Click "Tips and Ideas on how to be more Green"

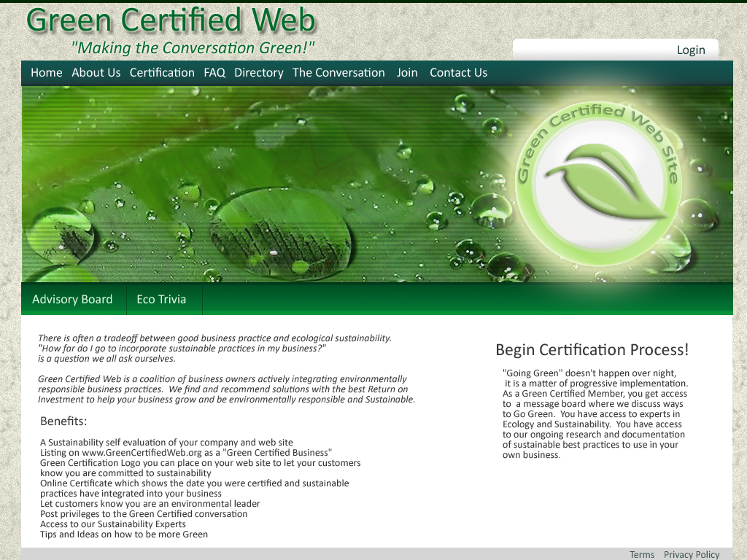[124, 534]
